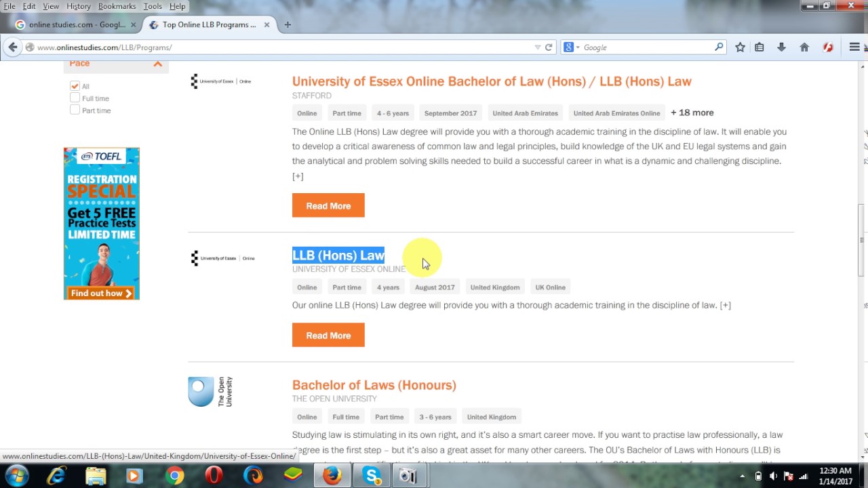Click the red add-on icon in toolbar

coord(828,47)
